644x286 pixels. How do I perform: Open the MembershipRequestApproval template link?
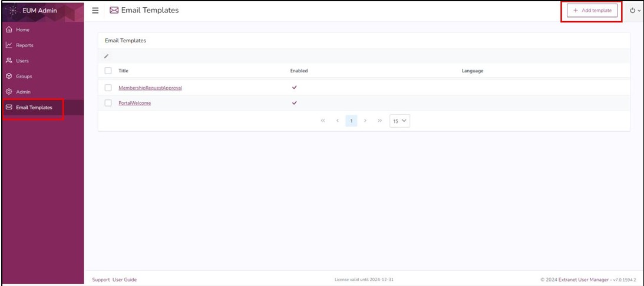click(x=150, y=88)
